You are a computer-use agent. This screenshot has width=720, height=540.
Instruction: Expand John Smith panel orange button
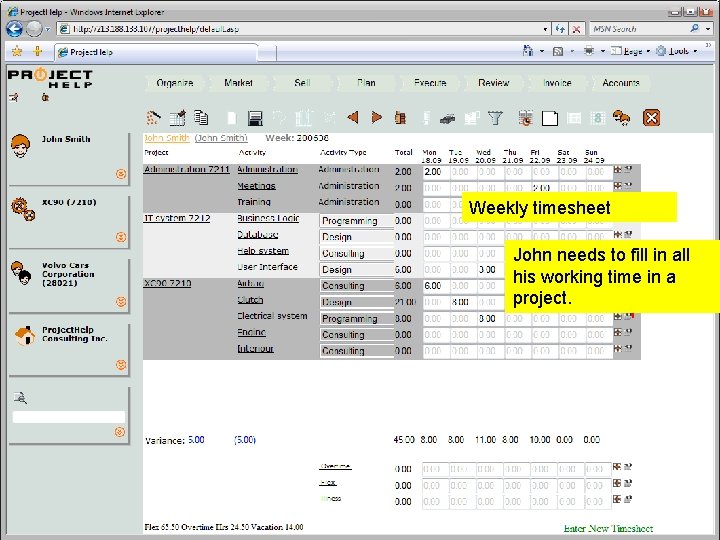121,174
